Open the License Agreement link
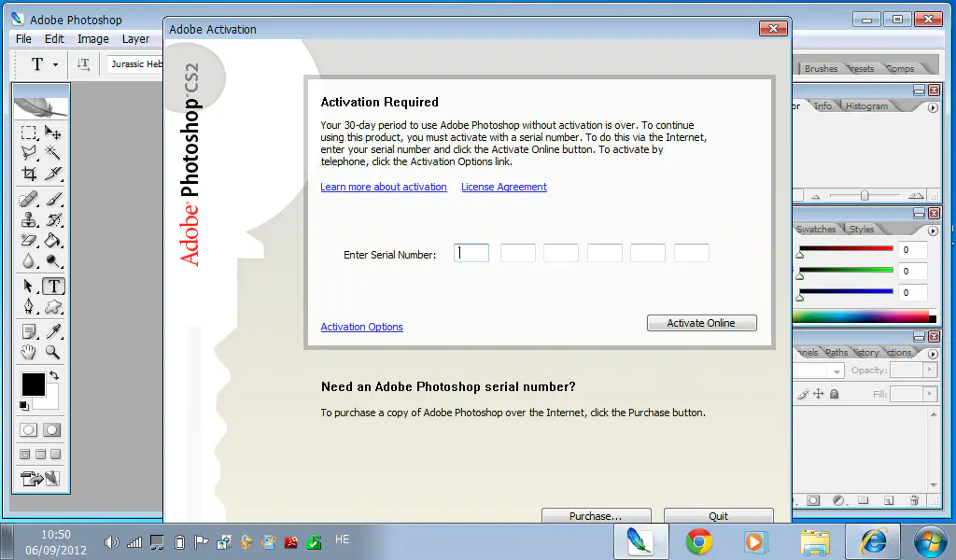This screenshot has width=956, height=560. 504,187
